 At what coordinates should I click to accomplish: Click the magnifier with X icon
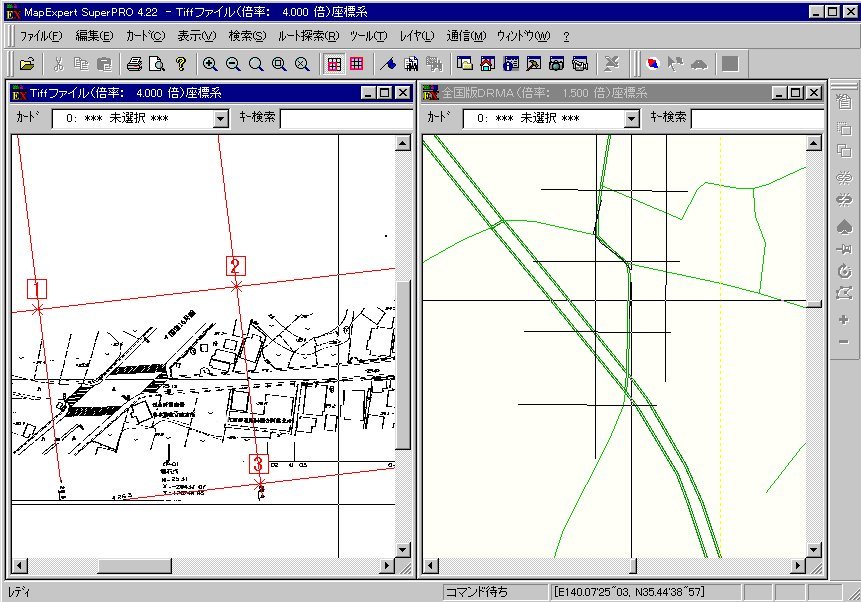(x=302, y=64)
